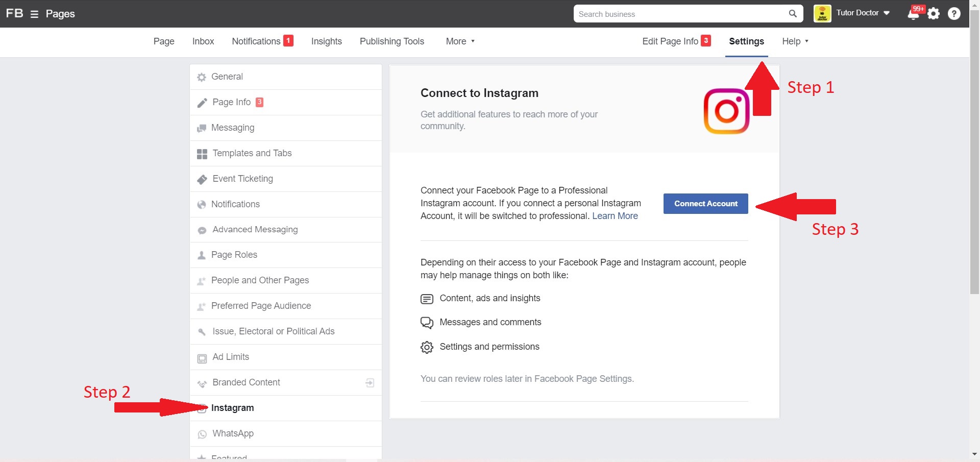980x462 pixels.
Task: Open Templates and Tabs settings
Action: [286, 154]
